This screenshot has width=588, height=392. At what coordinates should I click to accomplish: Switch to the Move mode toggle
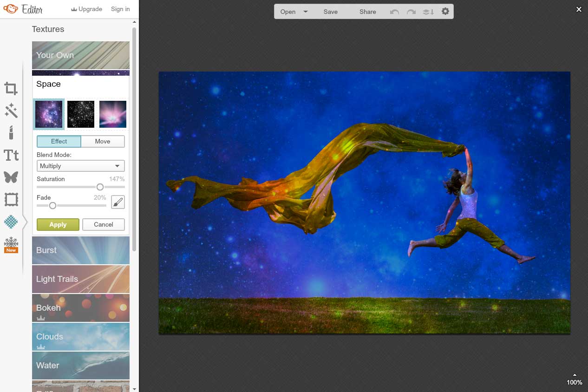[103, 141]
